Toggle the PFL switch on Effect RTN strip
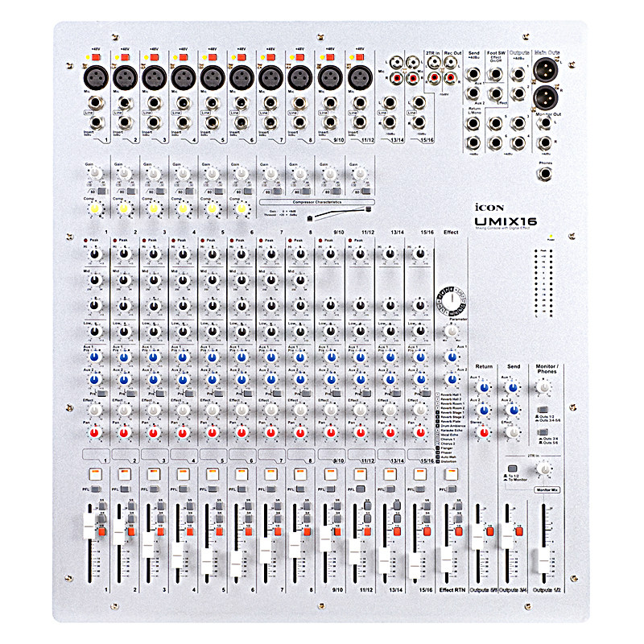Image resolution: width=644 pixels, height=644 pixels. pos(451,489)
